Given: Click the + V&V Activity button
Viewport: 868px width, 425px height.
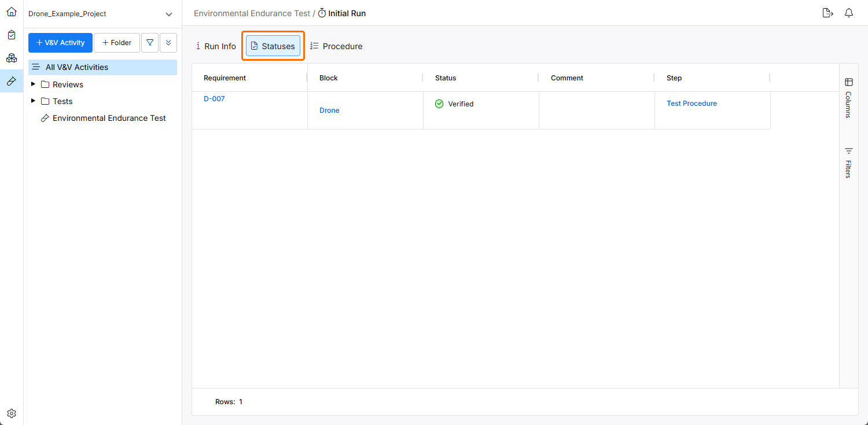Looking at the screenshot, I should point(60,43).
